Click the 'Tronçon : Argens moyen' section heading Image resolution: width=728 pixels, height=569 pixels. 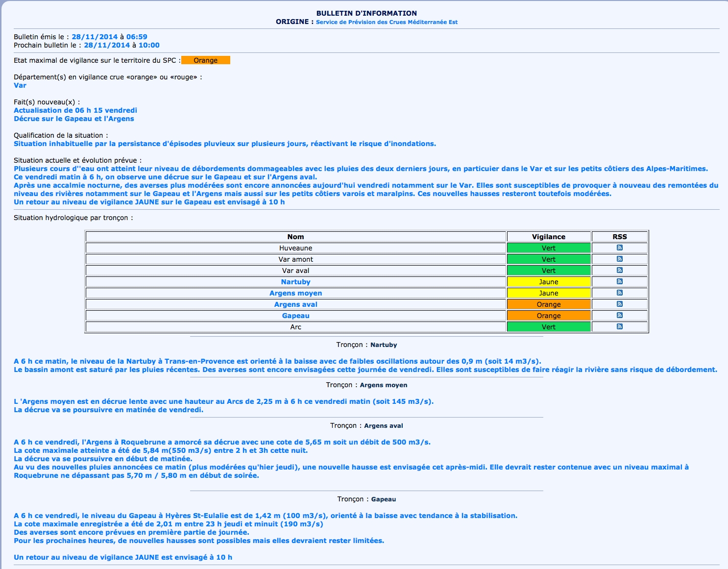366,385
